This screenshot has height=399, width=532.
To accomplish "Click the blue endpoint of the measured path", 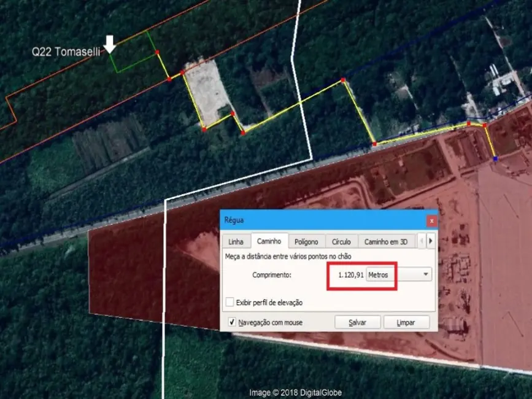I will pyautogui.click(x=495, y=158).
